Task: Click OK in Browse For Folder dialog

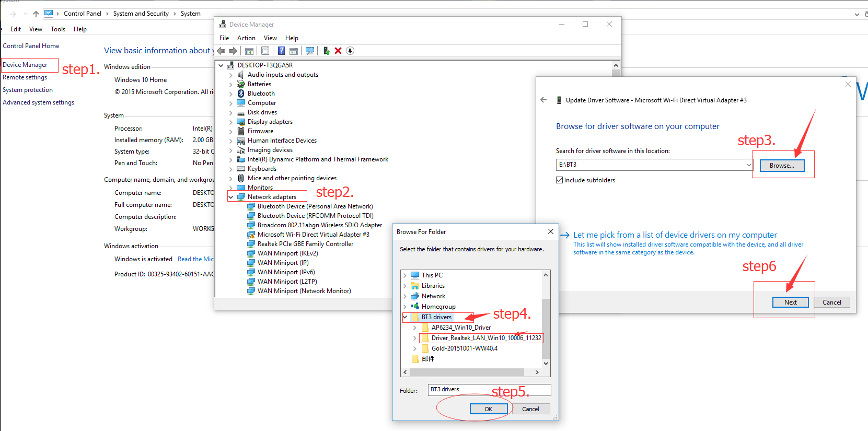Action: (489, 409)
